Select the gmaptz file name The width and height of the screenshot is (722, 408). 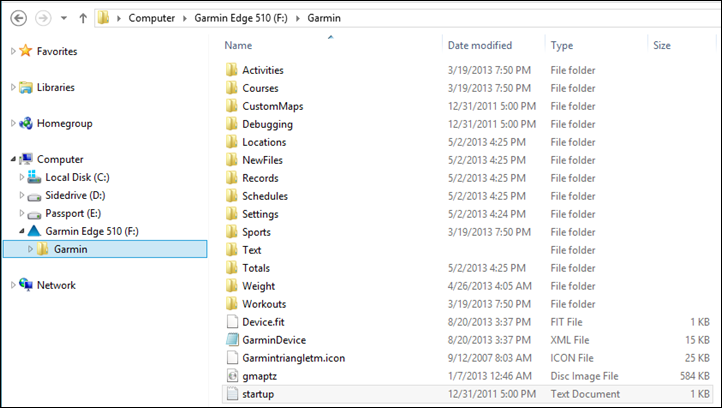coord(259,376)
